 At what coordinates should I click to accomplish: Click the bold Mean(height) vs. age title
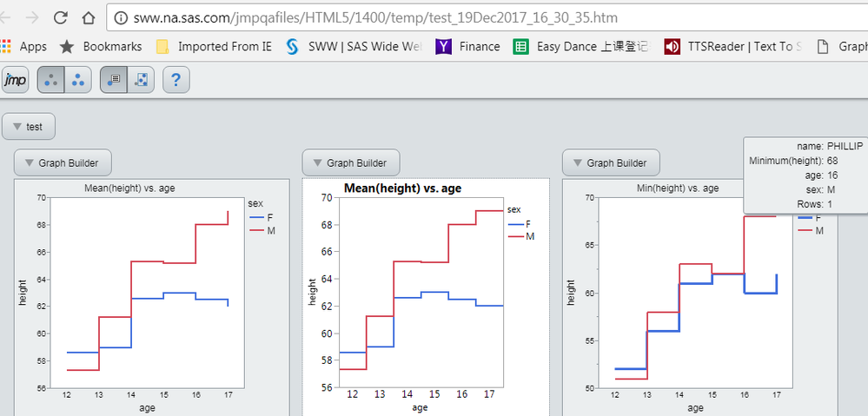402,188
